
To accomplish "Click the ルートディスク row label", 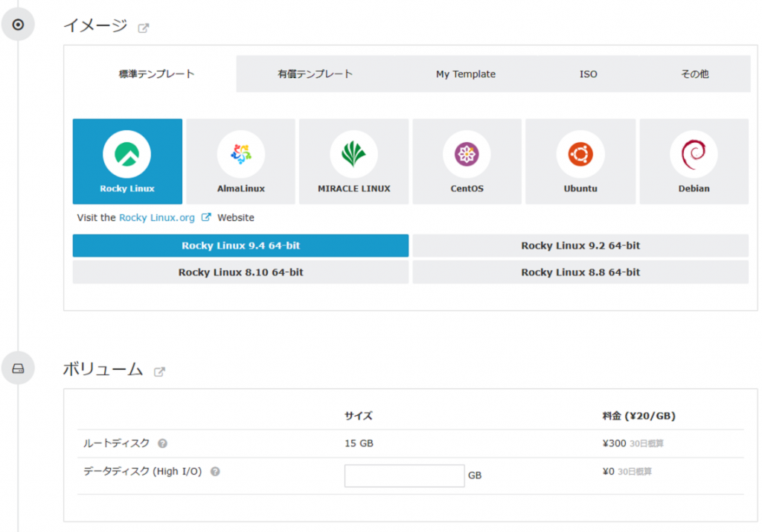I will 117,443.
